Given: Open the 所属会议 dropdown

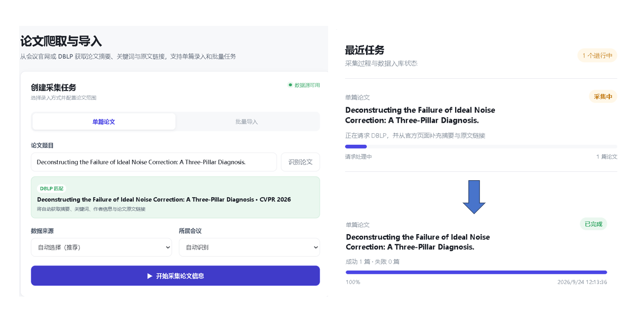Looking at the screenshot, I should 249,247.
